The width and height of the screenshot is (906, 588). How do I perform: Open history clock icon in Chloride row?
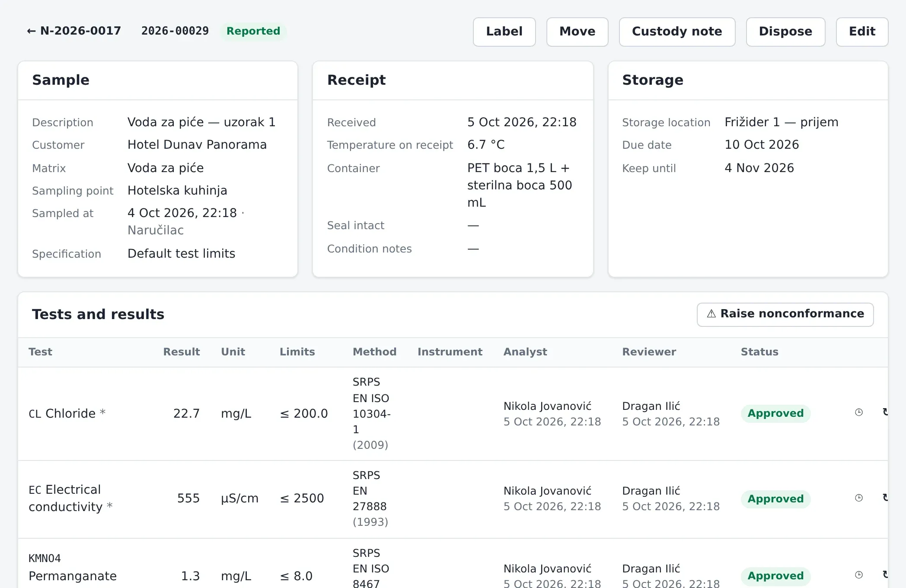pos(859,412)
